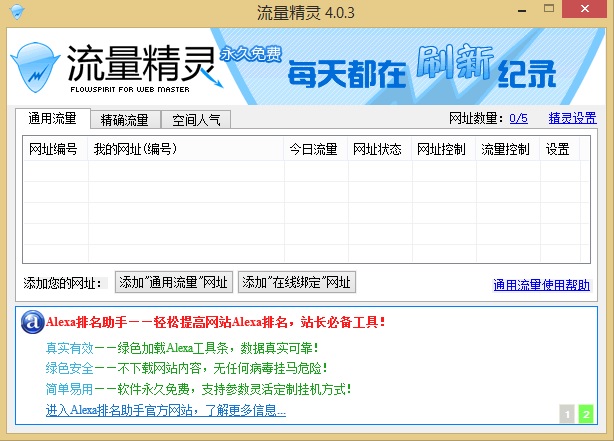This screenshot has width=614, height=441.
Task: Click the 今日流量 column header
Action: 316,149
